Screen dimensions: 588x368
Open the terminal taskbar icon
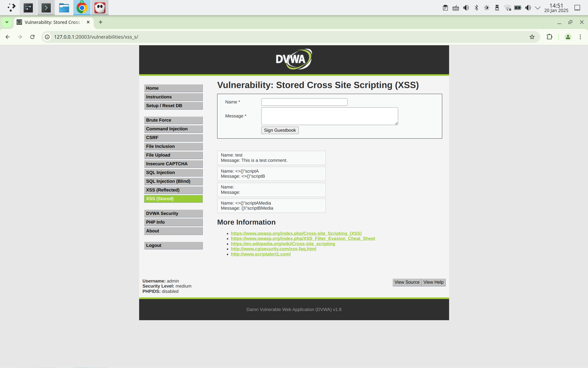(46, 8)
